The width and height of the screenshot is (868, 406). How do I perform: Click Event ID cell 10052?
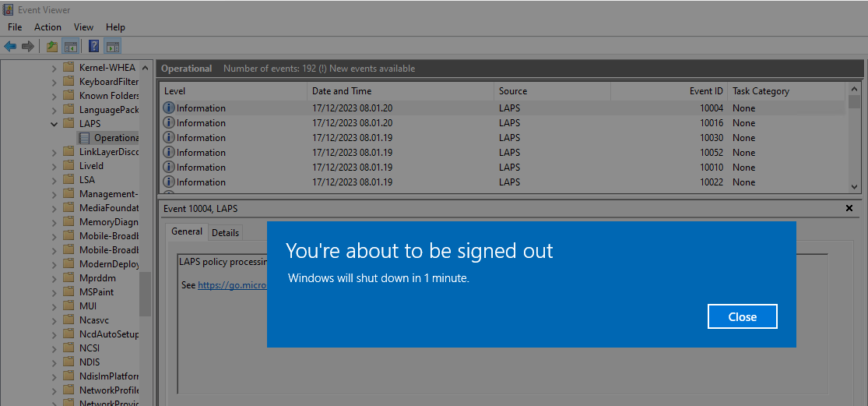[x=712, y=152]
